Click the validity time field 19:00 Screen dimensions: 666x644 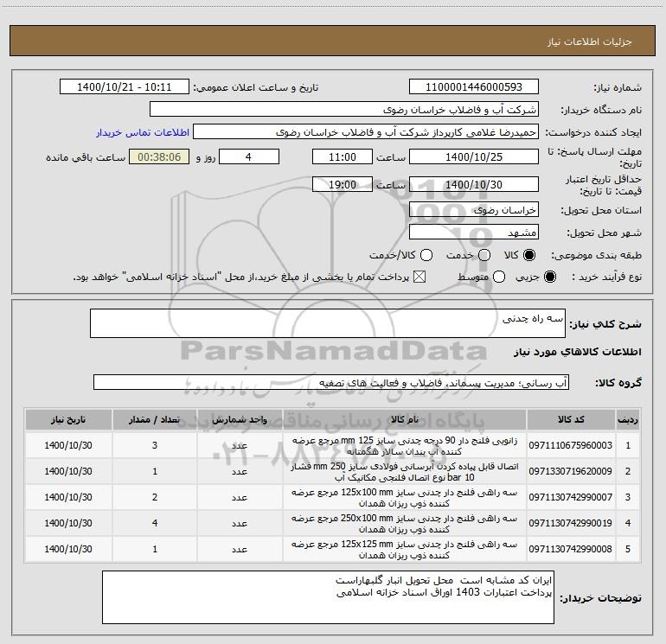(343, 184)
